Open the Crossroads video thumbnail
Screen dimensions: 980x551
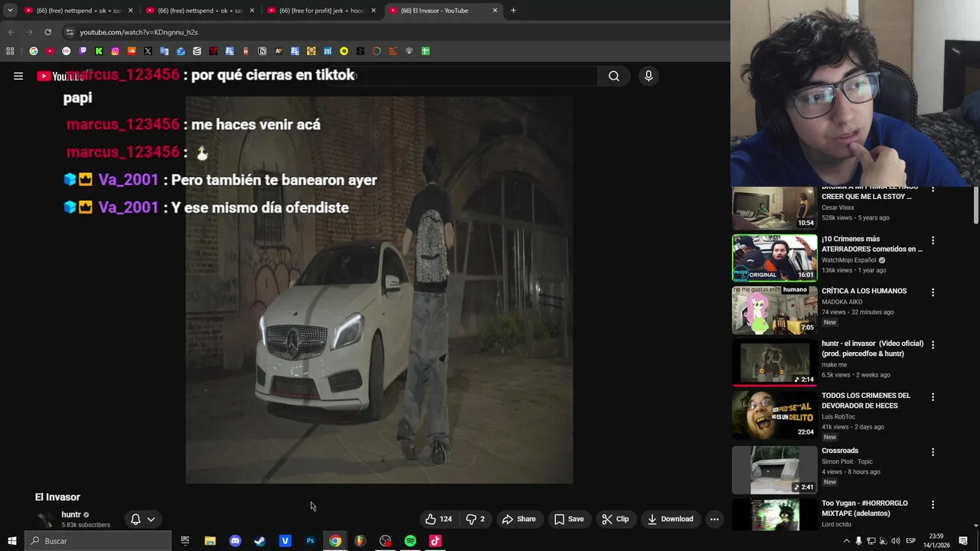pos(774,470)
